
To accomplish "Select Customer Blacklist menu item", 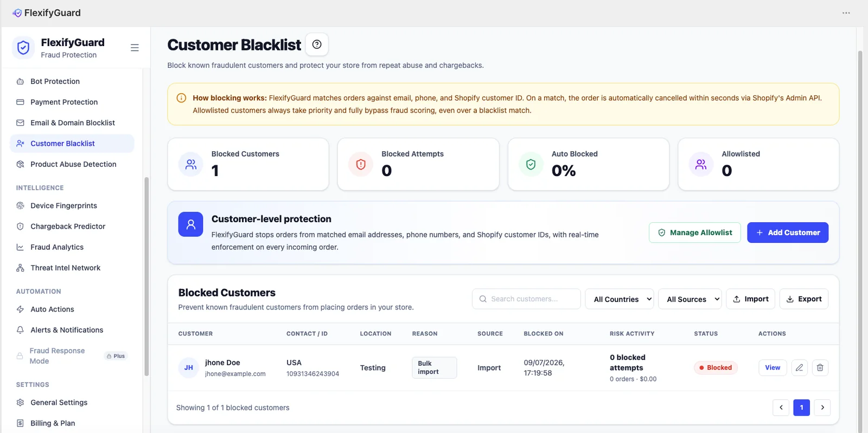I will (x=72, y=144).
